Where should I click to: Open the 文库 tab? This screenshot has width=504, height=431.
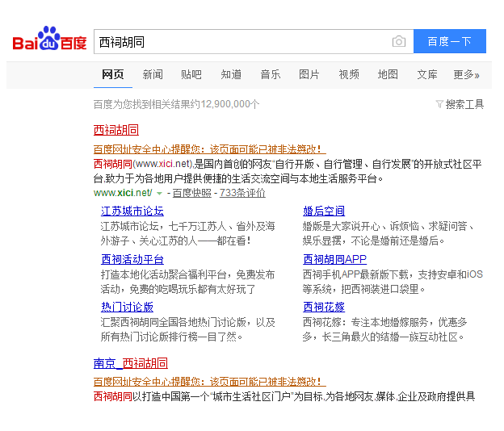(x=427, y=74)
